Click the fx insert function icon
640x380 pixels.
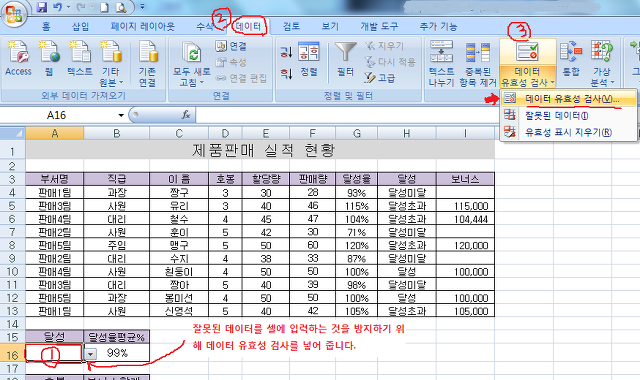pyautogui.click(x=186, y=116)
